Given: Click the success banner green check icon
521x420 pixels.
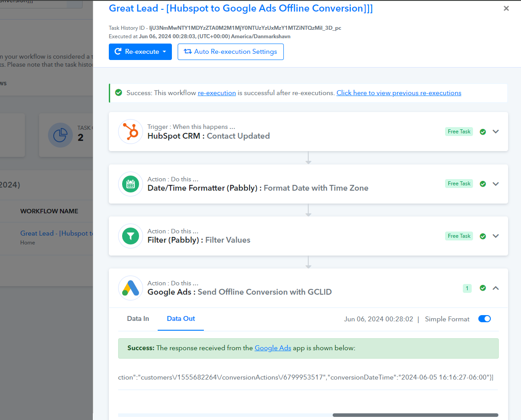Looking at the screenshot, I should pos(119,93).
